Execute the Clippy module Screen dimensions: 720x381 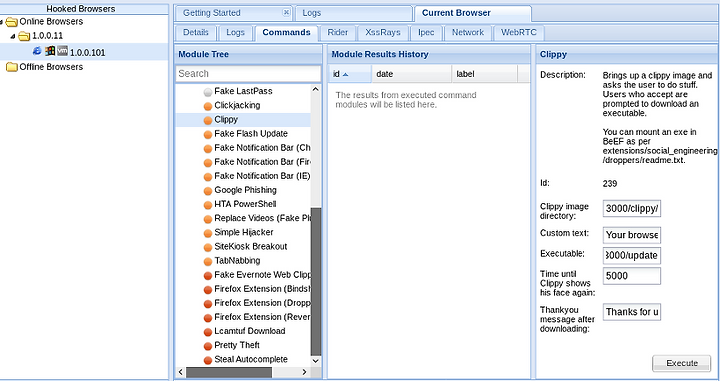[x=682, y=363]
